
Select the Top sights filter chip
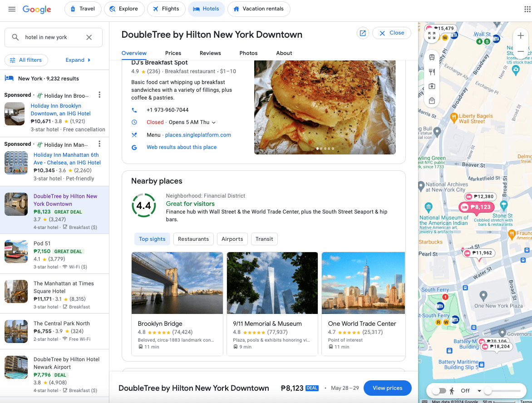153,239
